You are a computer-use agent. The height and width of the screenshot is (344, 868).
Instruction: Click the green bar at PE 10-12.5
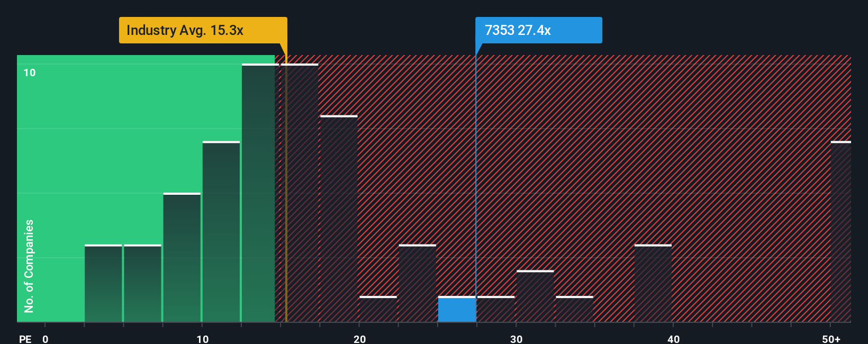pyautogui.click(x=221, y=231)
